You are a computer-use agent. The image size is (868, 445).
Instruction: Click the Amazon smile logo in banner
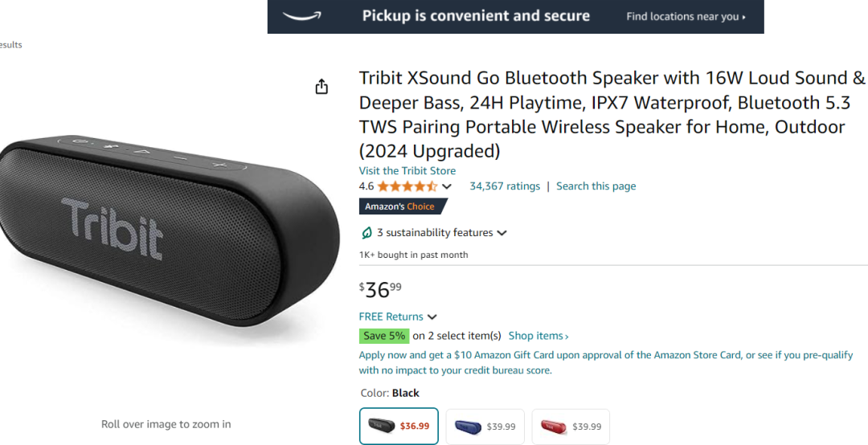300,15
